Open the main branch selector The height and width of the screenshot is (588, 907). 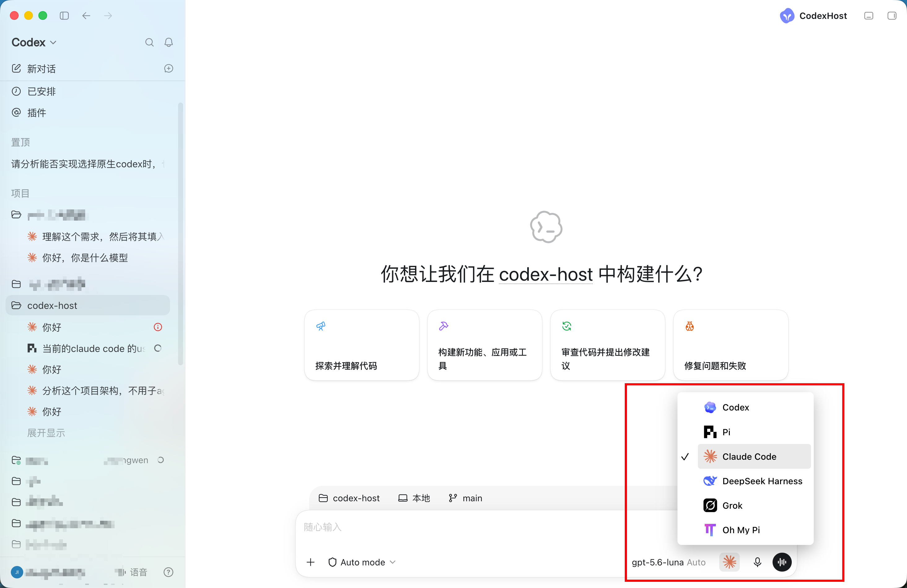click(465, 498)
